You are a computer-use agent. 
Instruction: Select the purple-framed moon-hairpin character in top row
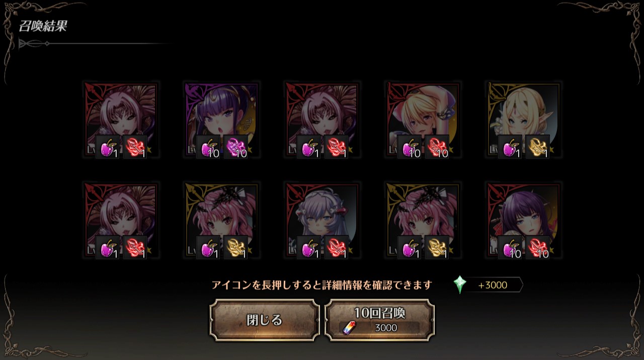pyautogui.click(x=222, y=120)
